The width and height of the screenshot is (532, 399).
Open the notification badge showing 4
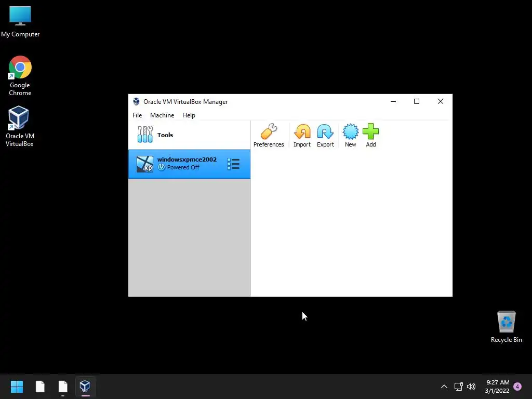pos(517,387)
